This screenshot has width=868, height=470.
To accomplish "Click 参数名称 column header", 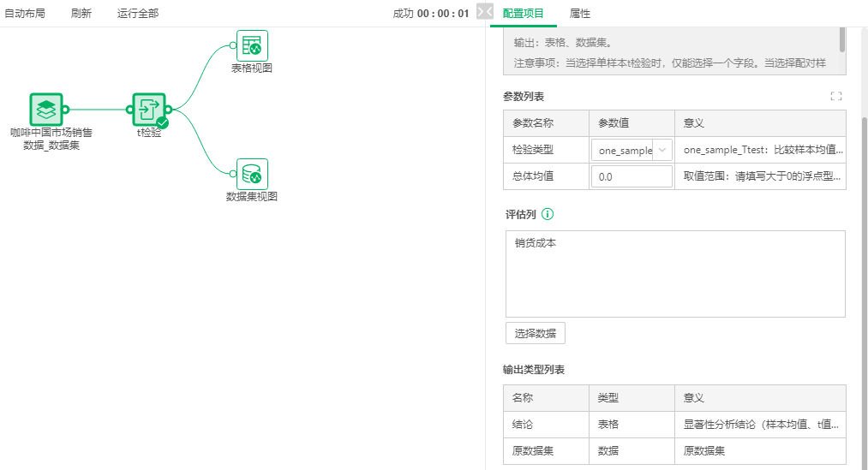I will click(546, 123).
